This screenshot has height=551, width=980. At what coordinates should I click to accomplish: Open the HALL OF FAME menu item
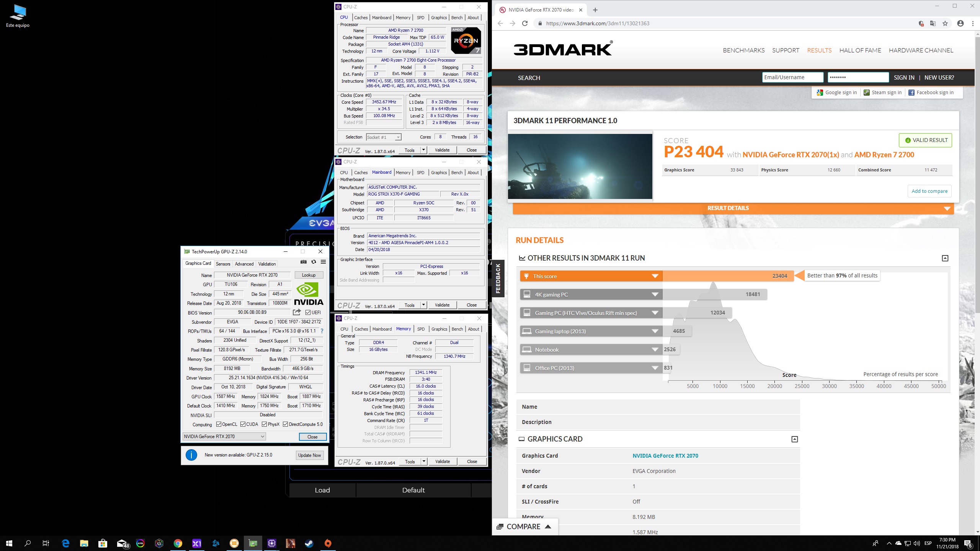tap(860, 50)
